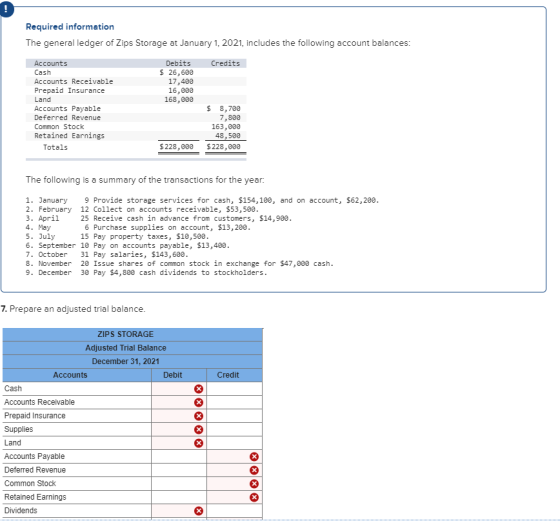
Task: Click the ZIPS STORAGE table title
Action: (125, 335)
